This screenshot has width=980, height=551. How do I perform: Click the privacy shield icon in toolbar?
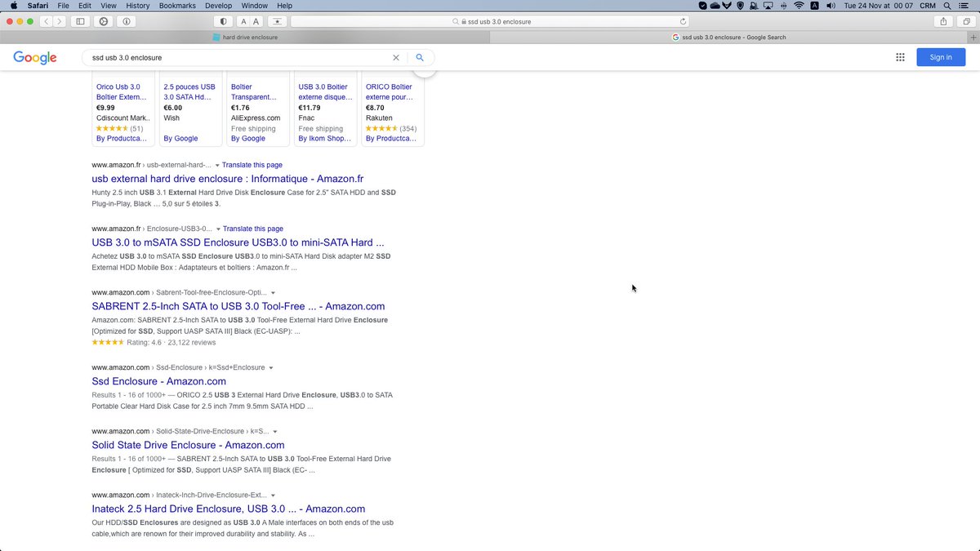[x=224, y=21]
